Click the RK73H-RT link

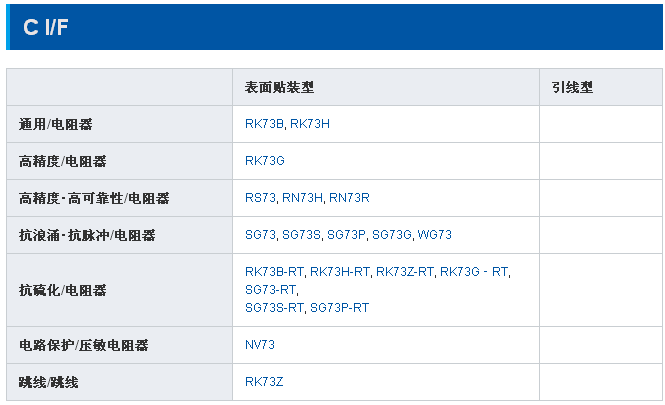point(340,272)
